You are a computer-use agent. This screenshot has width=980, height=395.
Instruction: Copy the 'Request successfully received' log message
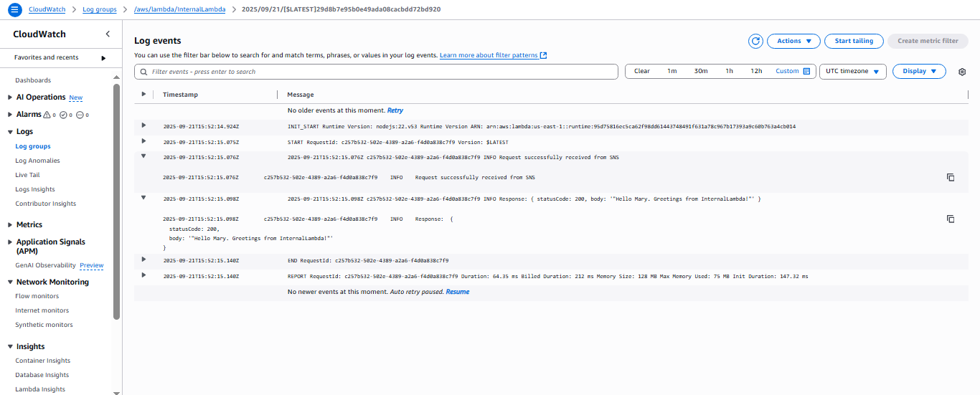coord(951,177)
